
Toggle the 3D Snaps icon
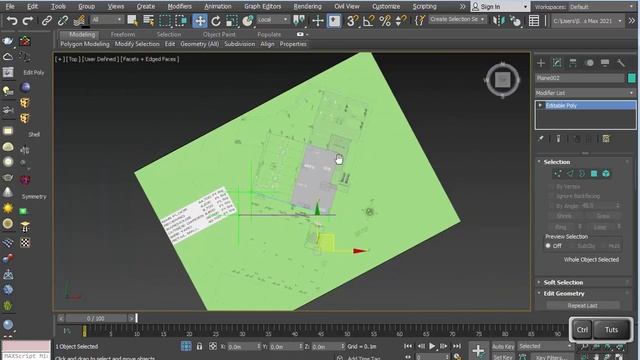pos(352,21)
